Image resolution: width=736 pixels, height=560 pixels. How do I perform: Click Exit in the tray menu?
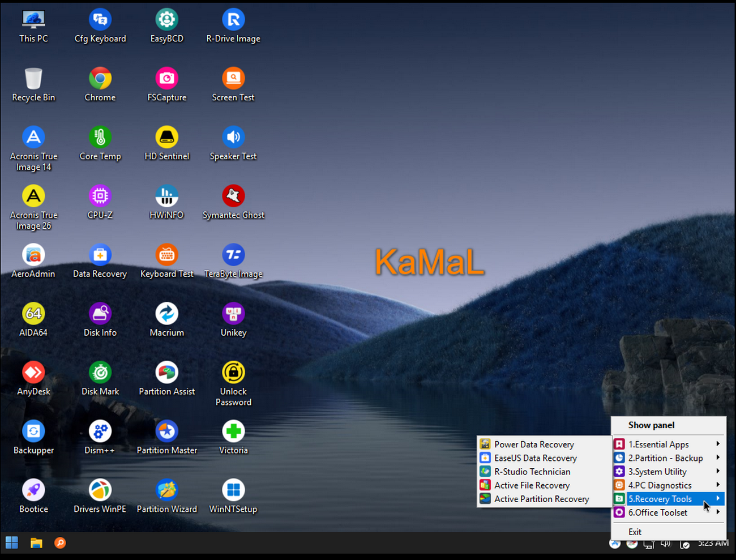point(668,532)
